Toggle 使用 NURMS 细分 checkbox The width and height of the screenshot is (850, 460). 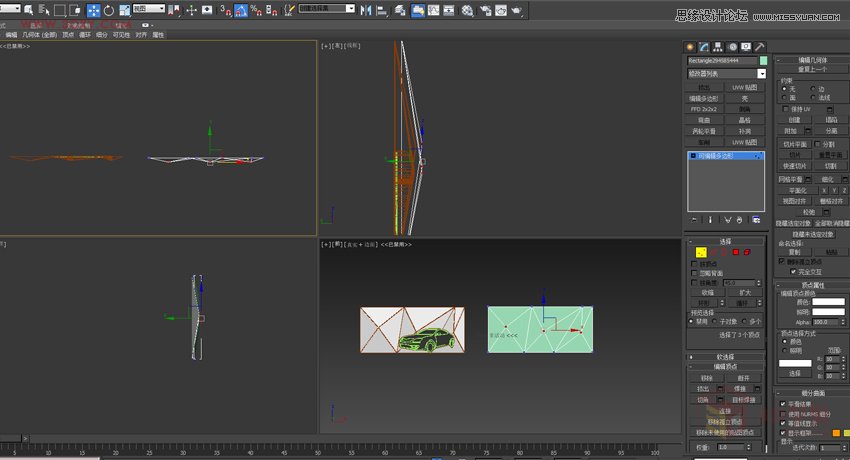[783, 414]
